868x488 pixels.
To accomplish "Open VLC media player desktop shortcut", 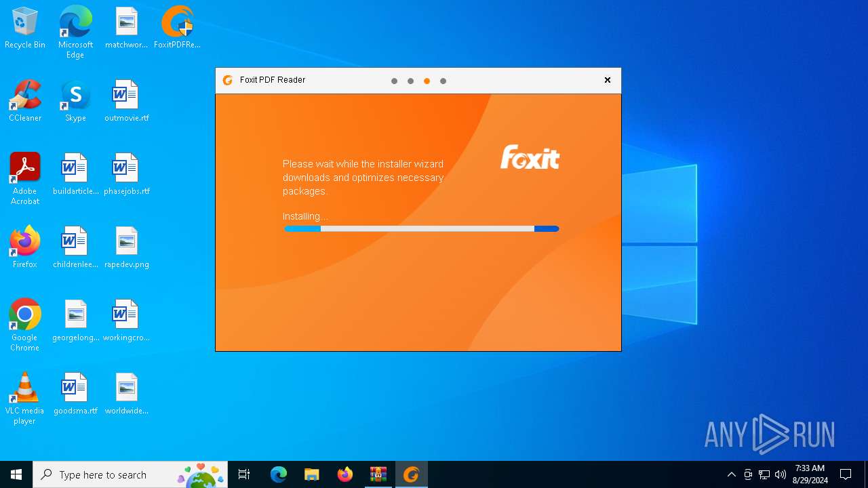I will click(25, 399).
